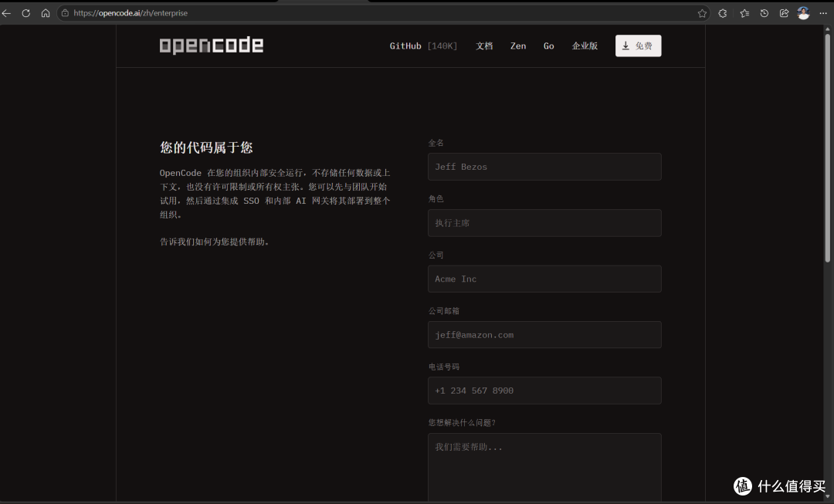Open the 文档 nav link
This screenshot has height=504, width=834.
484,46
